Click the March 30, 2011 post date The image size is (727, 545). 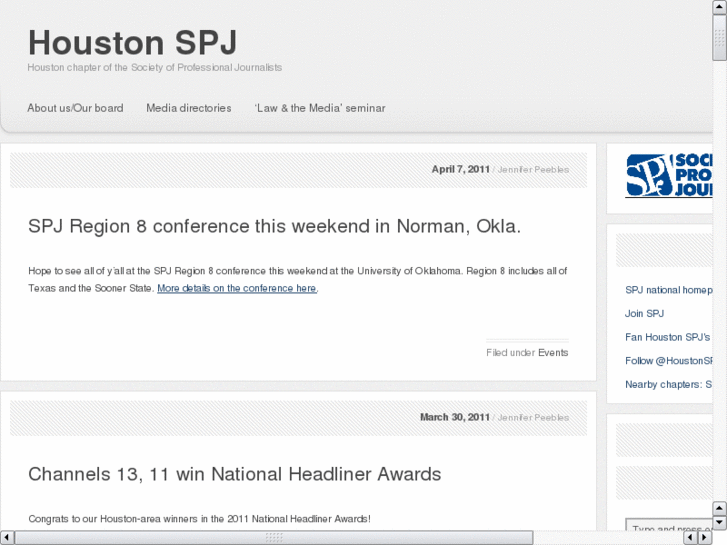click(455, 417)
